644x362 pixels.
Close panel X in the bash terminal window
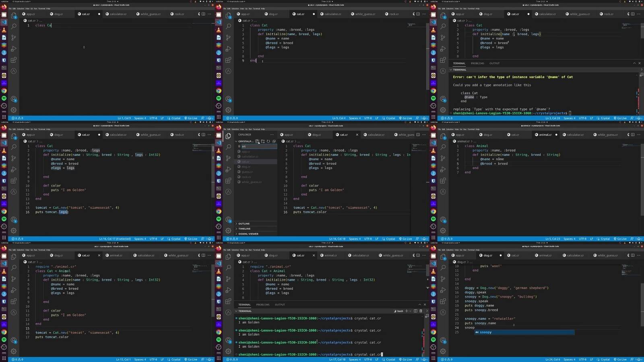[425, 304]
